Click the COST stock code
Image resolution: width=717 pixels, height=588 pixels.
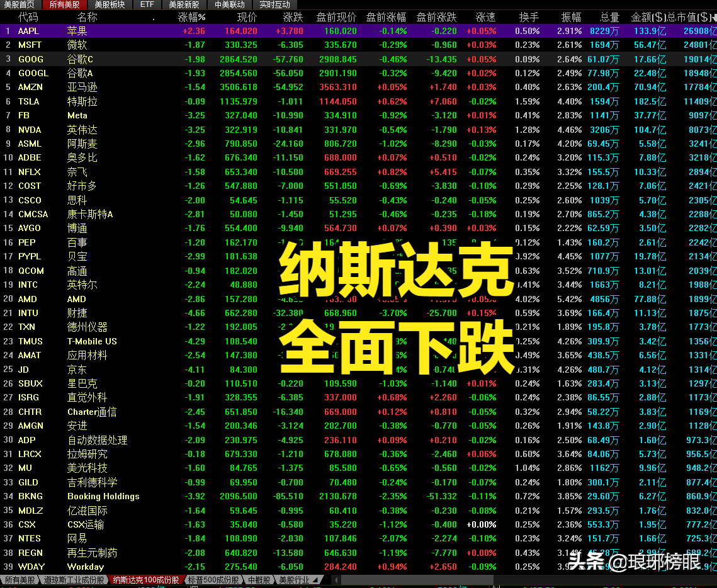click(x=29, y=186)
